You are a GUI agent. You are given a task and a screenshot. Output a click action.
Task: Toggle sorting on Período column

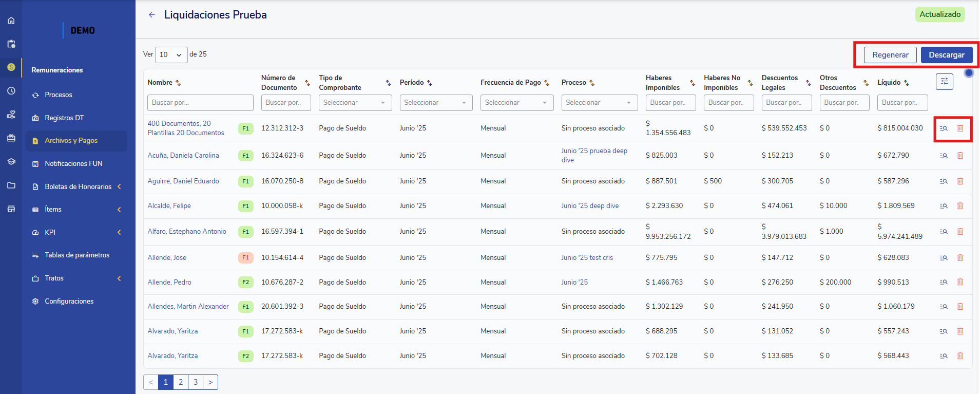430,83
